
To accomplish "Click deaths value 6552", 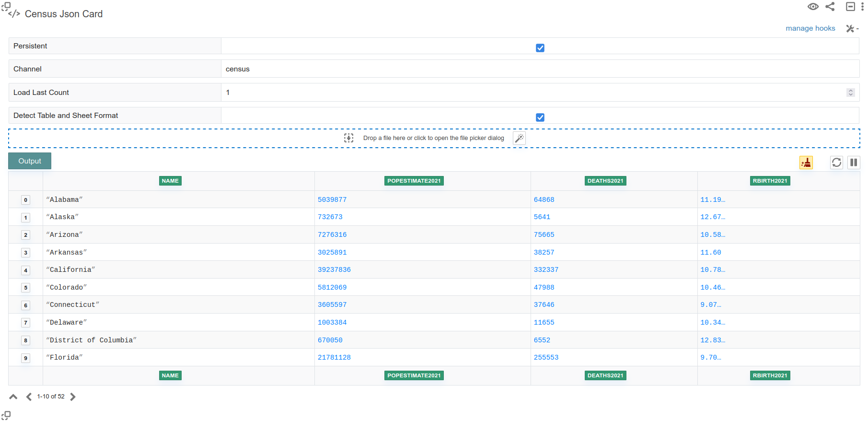I will coord(542,340).
